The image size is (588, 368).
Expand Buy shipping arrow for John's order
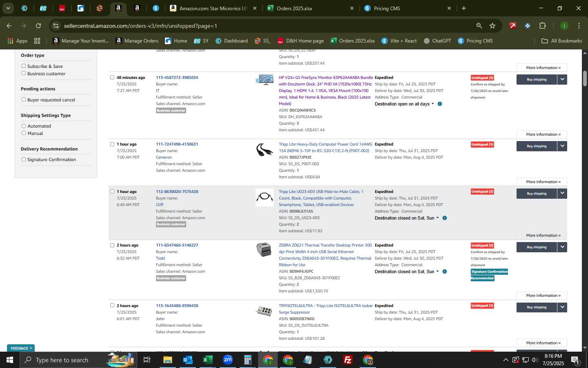click(562, 307)
